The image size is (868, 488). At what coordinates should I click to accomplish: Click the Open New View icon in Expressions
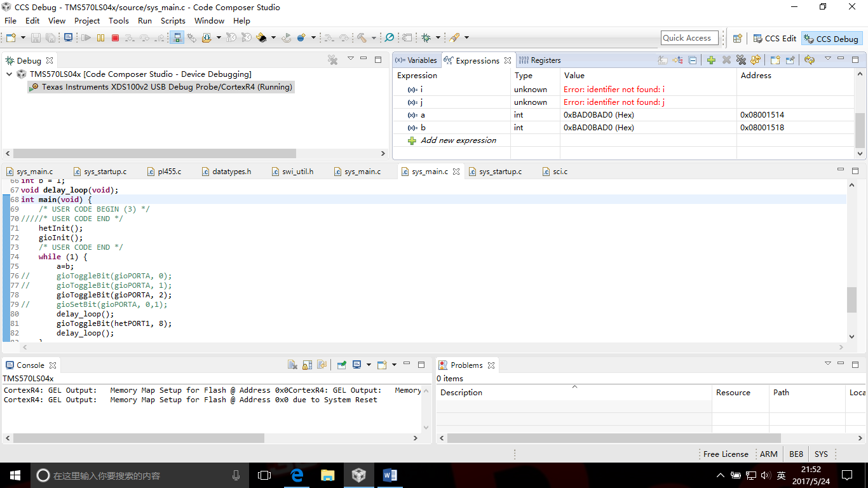775,60
